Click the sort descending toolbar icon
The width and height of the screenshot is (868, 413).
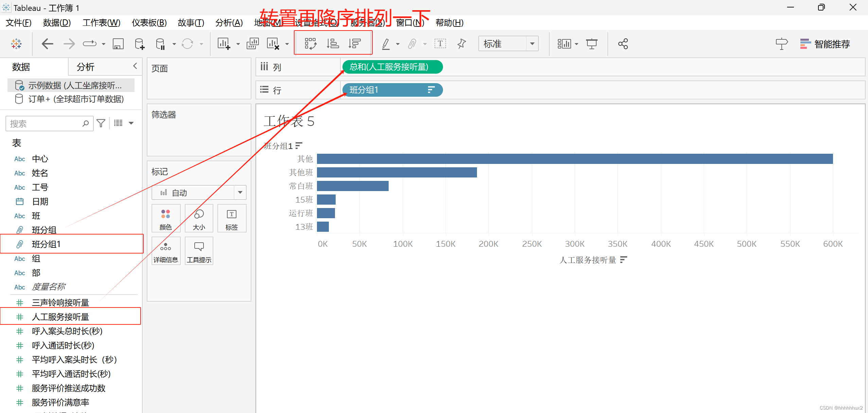point(355,44)
